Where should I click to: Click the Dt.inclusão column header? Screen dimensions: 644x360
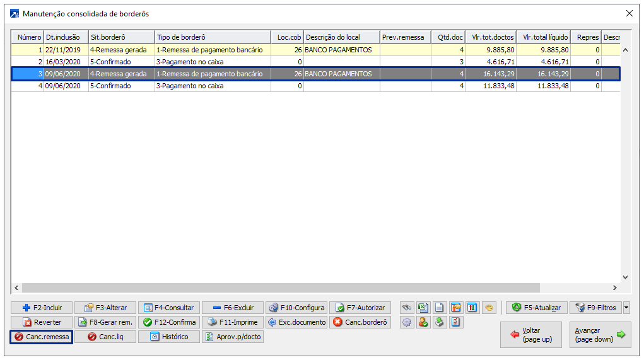click(x=66, y=37)
